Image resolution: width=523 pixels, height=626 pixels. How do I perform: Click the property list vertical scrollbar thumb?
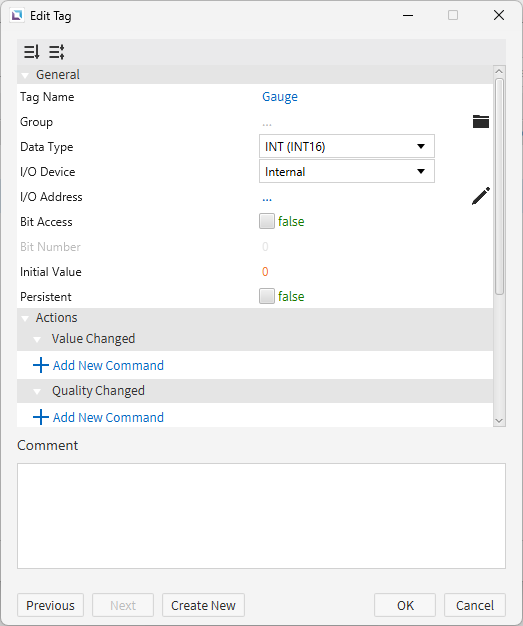pos(499,187)
